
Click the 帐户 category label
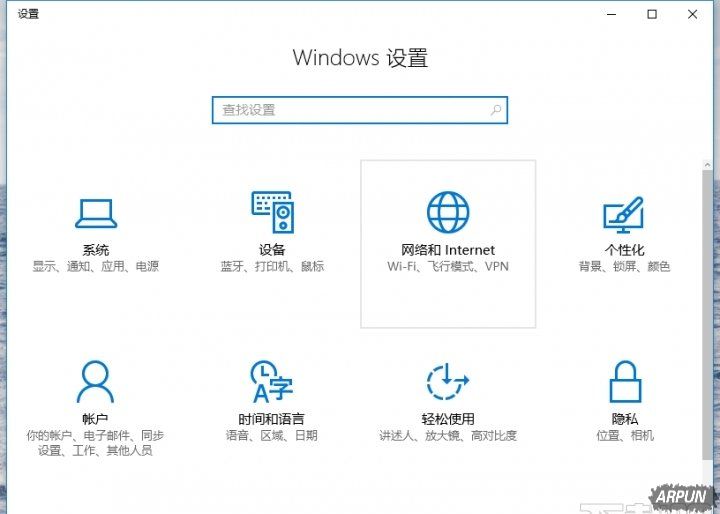[95, 418]
